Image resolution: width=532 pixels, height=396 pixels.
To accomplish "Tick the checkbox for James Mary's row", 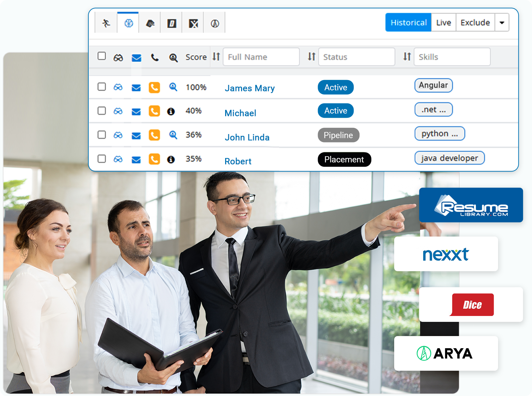I will [x=101, y=87].
